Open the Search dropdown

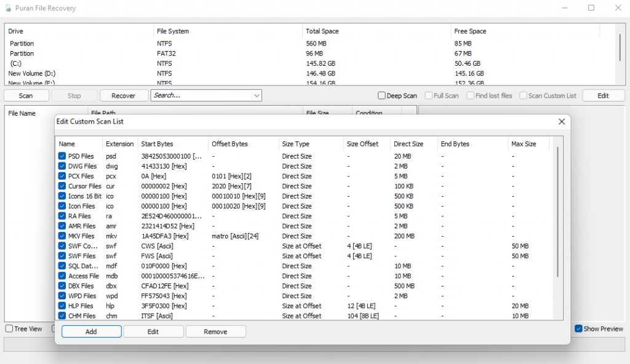coord(257,95)
